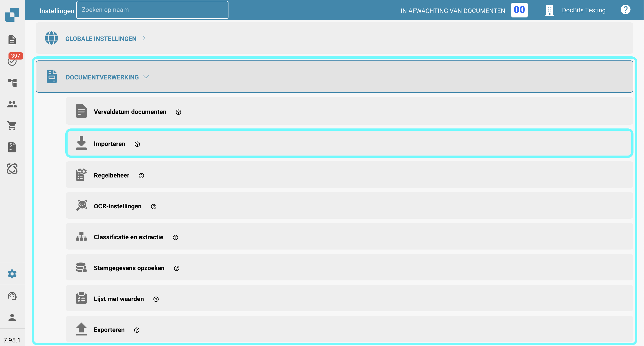644x346 pixels.
Task: Open the support headset icon
Action: tap(12, 296)
